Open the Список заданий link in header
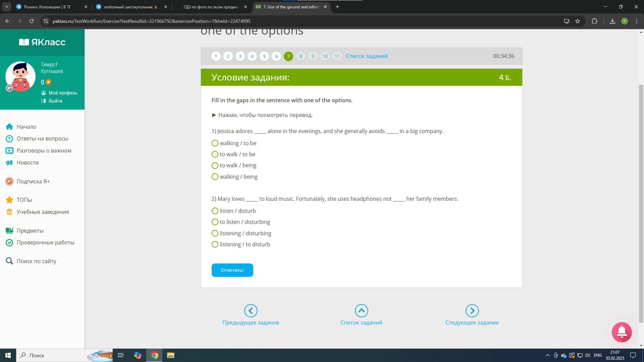 click(x=367, y=56)
